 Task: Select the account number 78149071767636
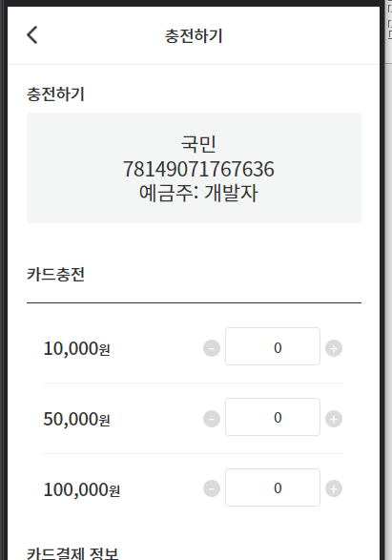pos(198,169)
